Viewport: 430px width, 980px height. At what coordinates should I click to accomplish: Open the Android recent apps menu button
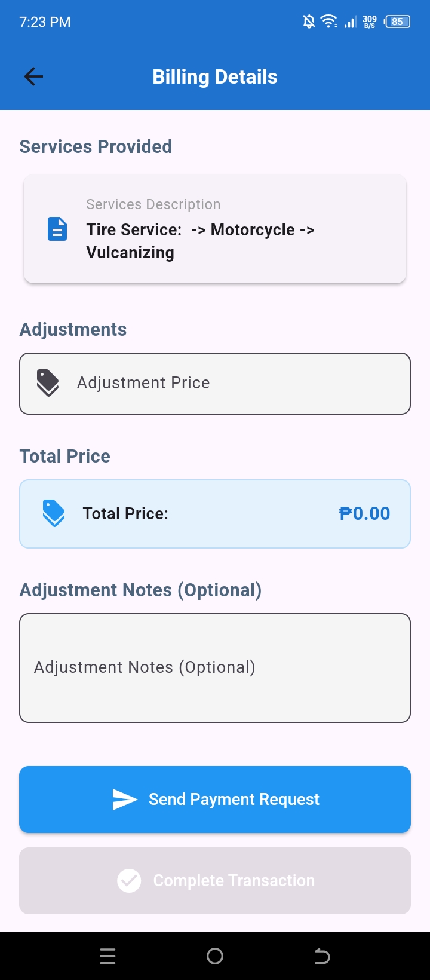107,956
